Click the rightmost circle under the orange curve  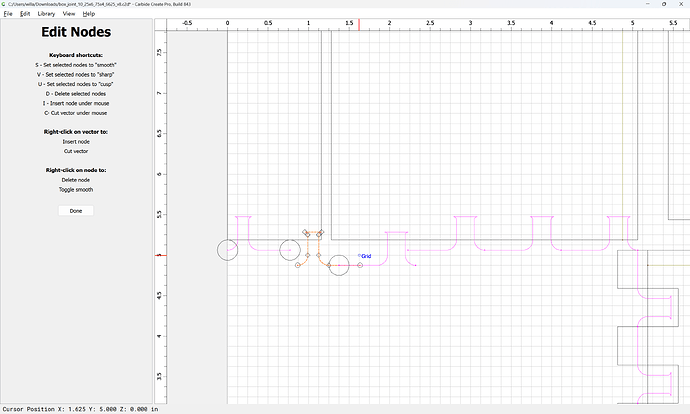339,265
